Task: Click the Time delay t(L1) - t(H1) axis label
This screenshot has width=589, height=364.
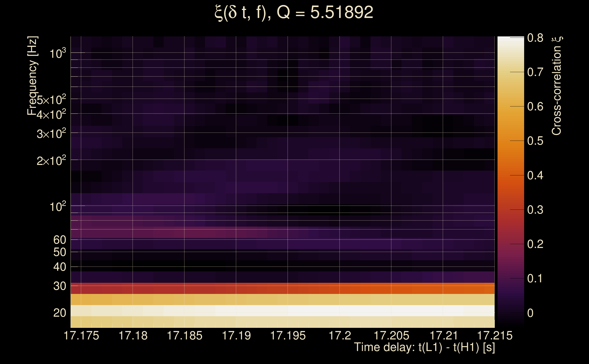Action: pyautogui.click(x=424, y=347)
